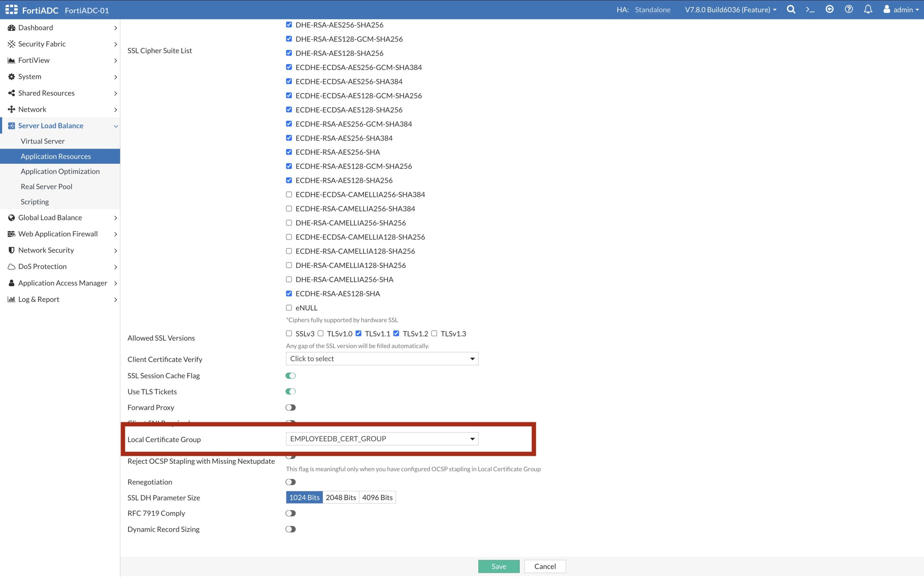924x577 pixels.
Task: Click the DoS Protection cloud icon
Action: [12, 267]
